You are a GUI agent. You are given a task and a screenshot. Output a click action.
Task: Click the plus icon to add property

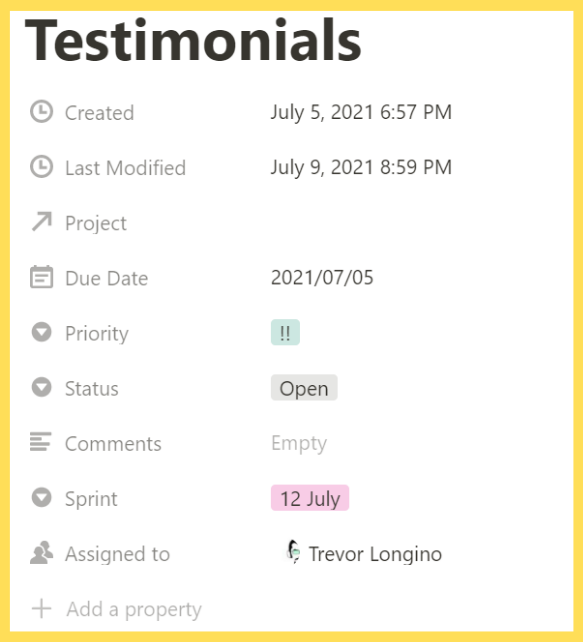coord(41,608)
